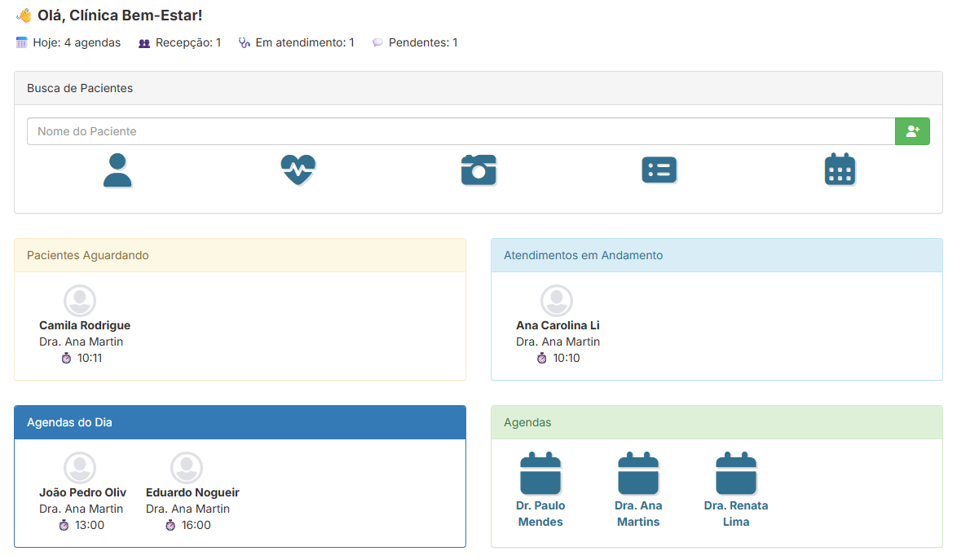Click the stethoscope icon next to Em atendimento

coord(244,42)
